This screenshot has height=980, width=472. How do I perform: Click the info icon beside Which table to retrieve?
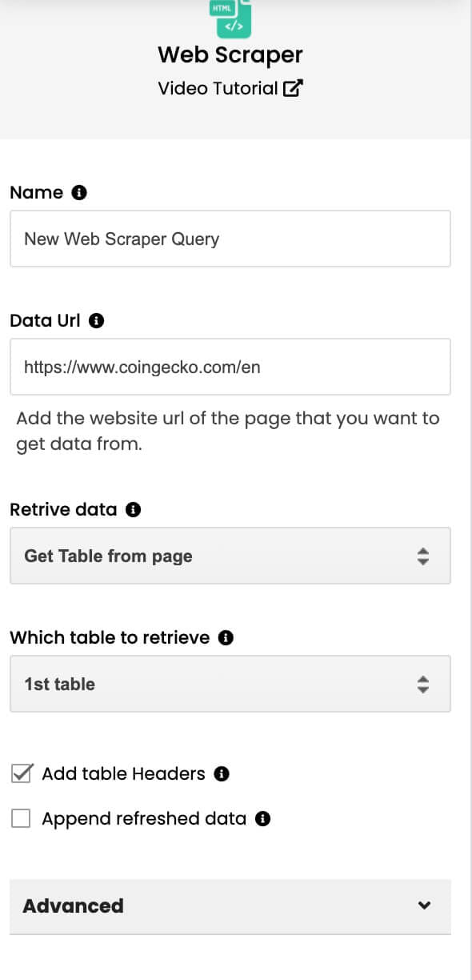[x=226, y=637]
